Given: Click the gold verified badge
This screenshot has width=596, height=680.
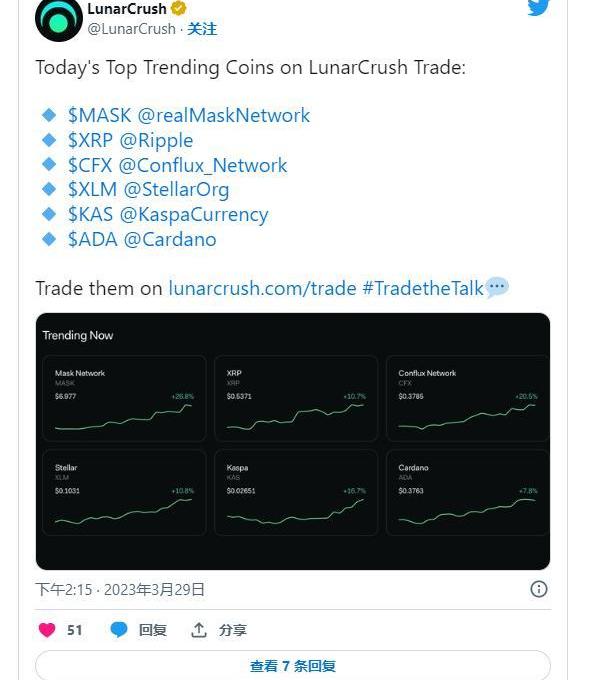Looking at the screenshot, I should 178,8.
